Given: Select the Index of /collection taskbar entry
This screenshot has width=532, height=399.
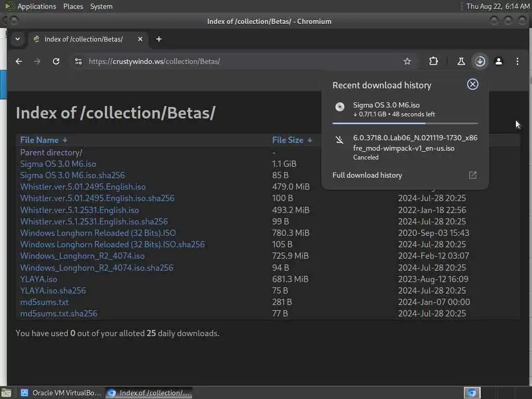Looking at the screenshot, I should tap(149, 393).
